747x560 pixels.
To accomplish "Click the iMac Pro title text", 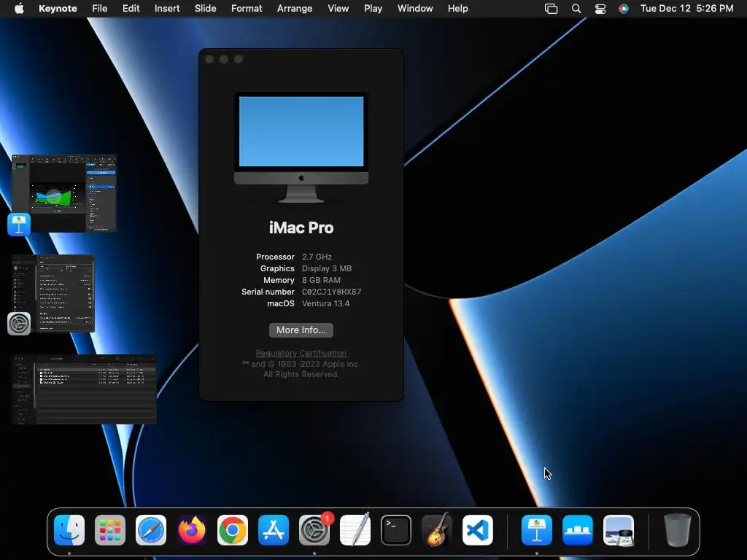I will point(301,227).
